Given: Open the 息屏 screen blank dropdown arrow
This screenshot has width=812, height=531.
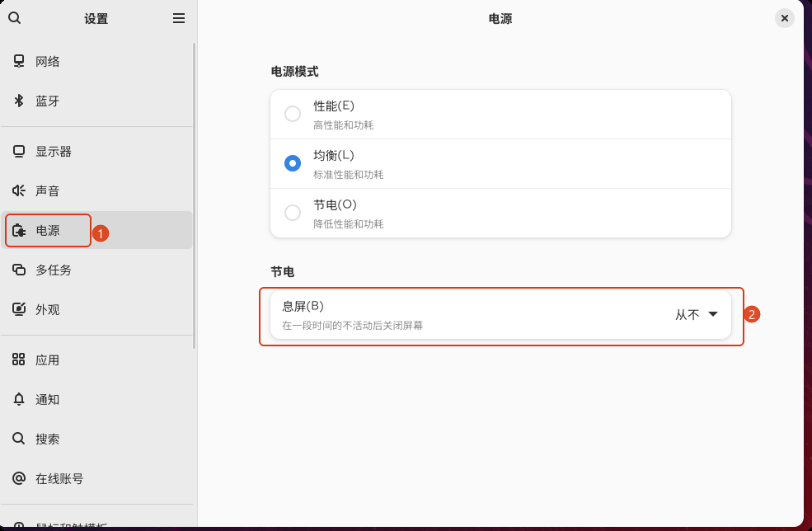Looking at the screenshot, I should (713, 314).
